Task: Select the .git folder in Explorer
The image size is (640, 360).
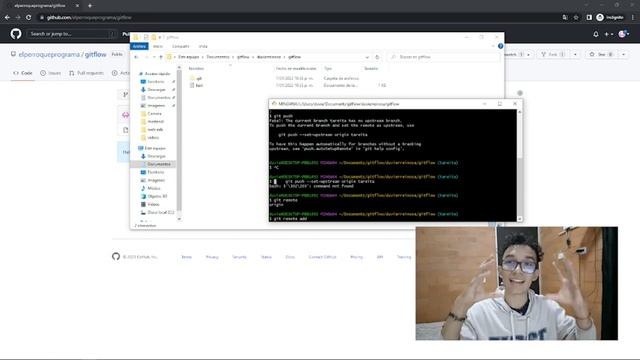Action: coord(196,78)
